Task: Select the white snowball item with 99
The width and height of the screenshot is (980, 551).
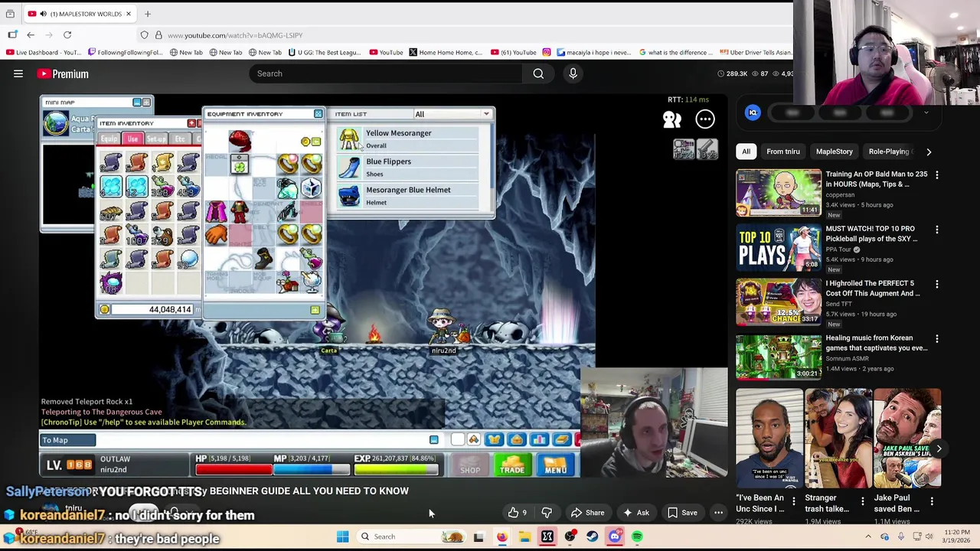Action: pyautogui.click(x=188, y=259)
